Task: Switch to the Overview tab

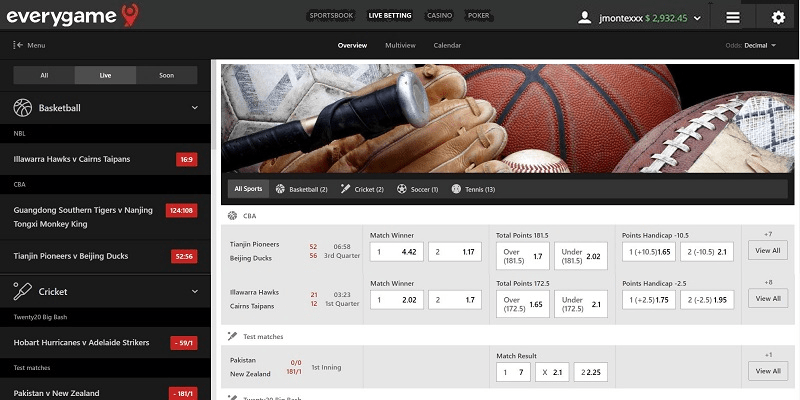Action: tap(352, 45)
